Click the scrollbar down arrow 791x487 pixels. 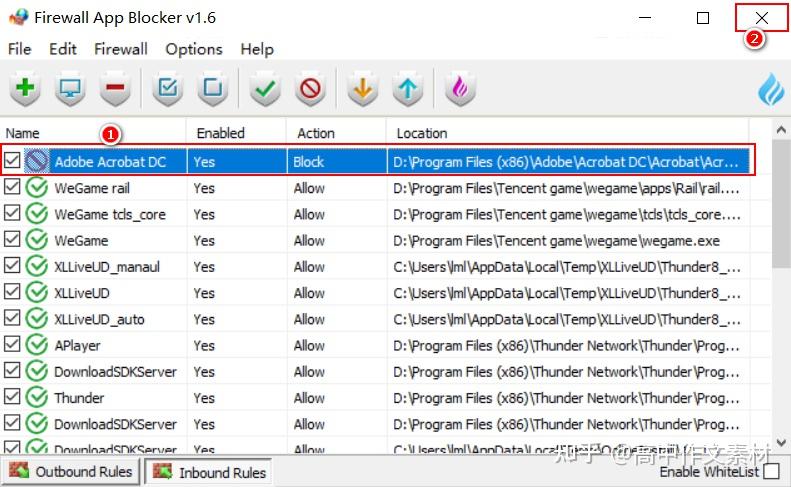point(781,443)
